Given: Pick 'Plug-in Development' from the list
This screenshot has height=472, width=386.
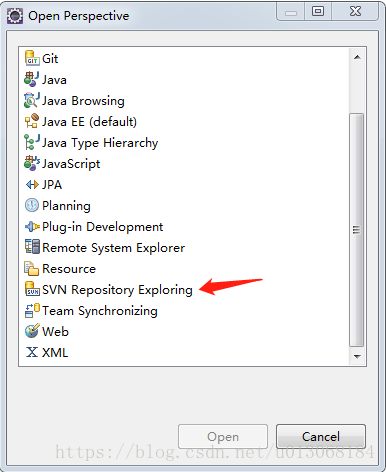Looking at the screenshot, I should tap(102, 227).
